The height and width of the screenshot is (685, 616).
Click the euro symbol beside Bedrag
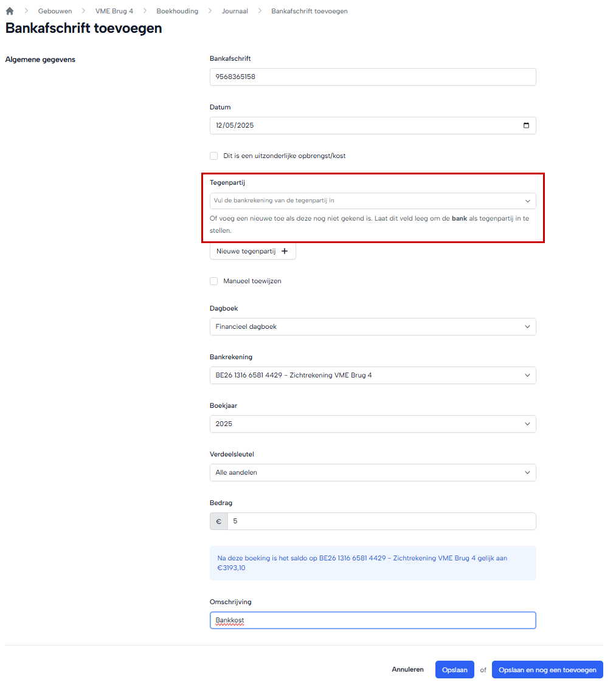pos(219,521)
